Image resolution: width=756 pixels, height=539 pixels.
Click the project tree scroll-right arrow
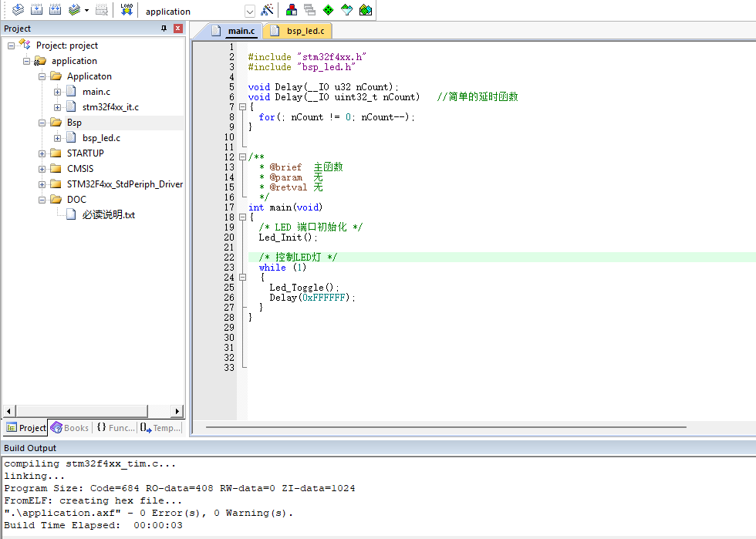click(x=177, y=411)
